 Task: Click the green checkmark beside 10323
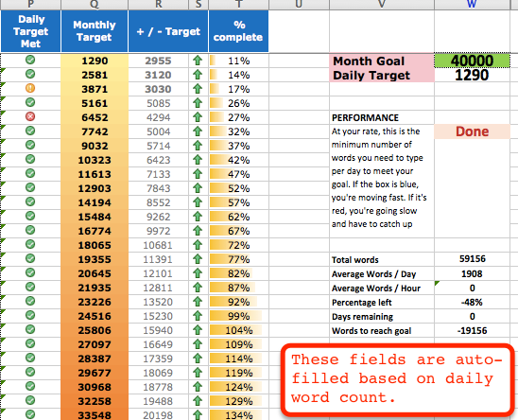click(x=30, y=159)
